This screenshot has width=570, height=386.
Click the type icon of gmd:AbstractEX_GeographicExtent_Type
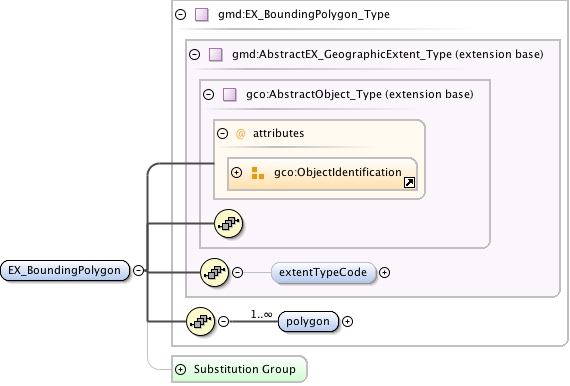click(216, 55)
